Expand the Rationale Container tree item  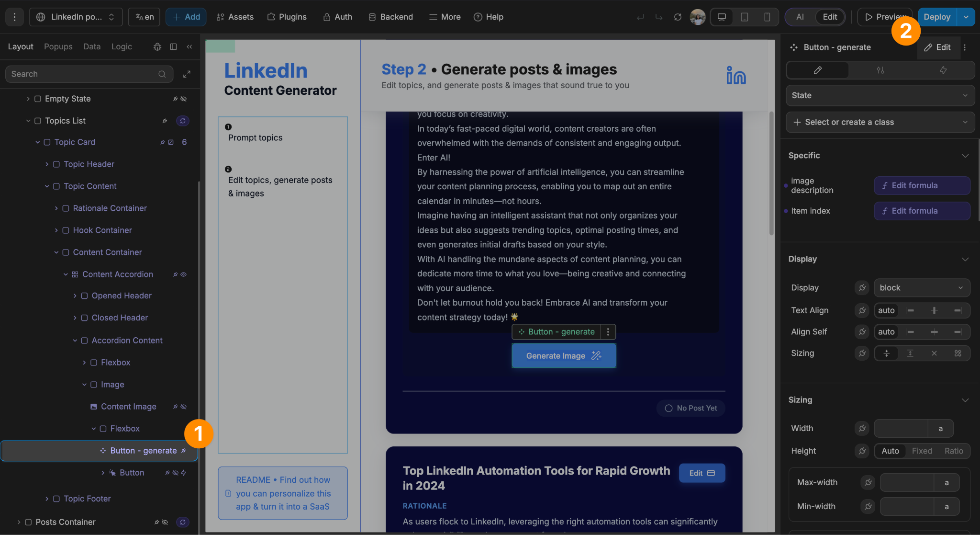pyautogui.click(x=56, y=208)
